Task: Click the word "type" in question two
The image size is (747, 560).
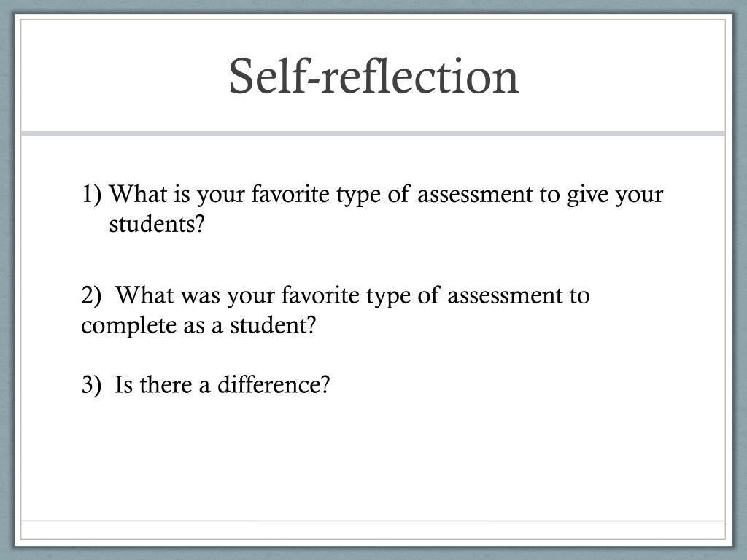Action: coord(389,297)
